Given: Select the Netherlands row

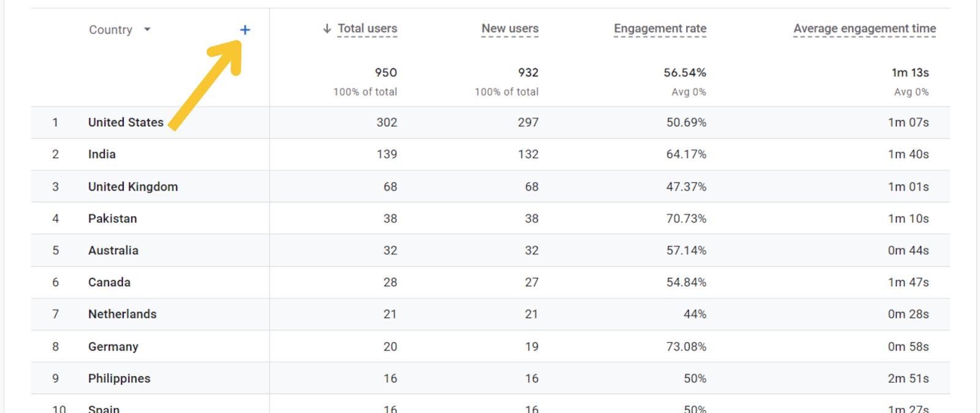Looking at the screenshot, I should 123,314.
